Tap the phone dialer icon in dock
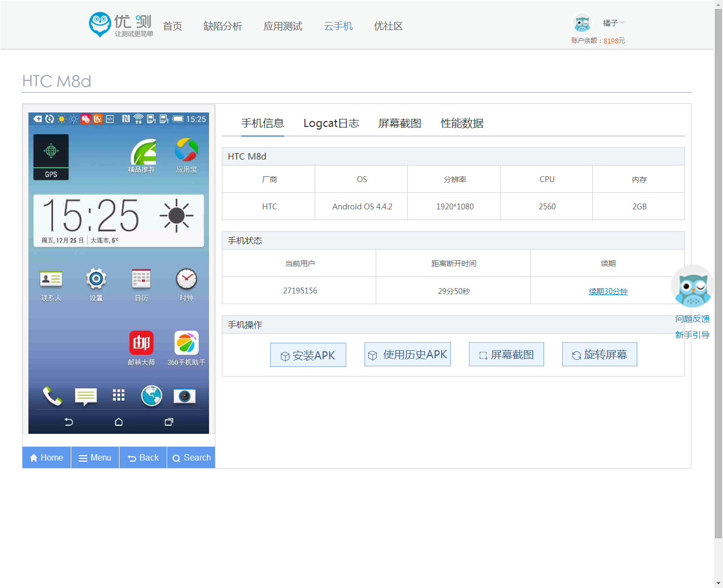723x588 pixels. point(52,396)
